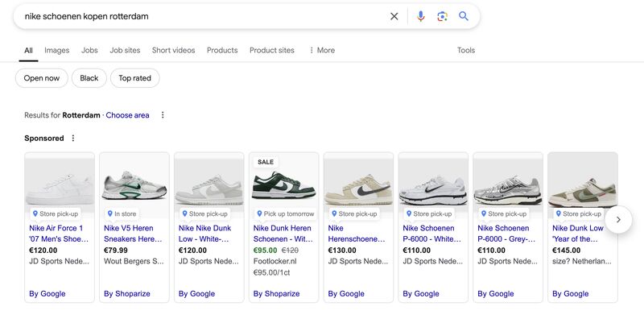Open the Job sites tab
Image resolution: width=644 pixels, height=319 pixels.
click(125, 50)
